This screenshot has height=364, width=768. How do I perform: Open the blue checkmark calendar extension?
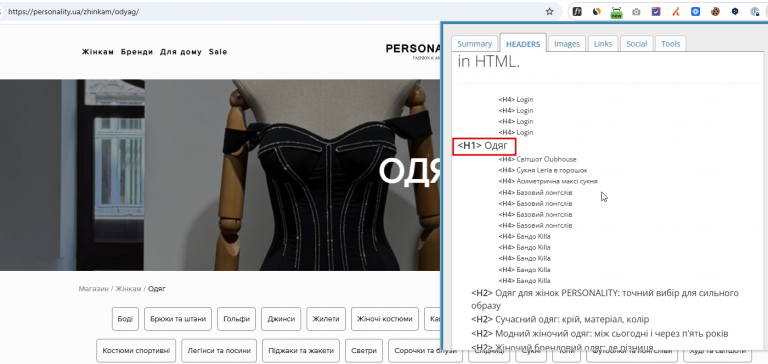(x=656, y=12)
